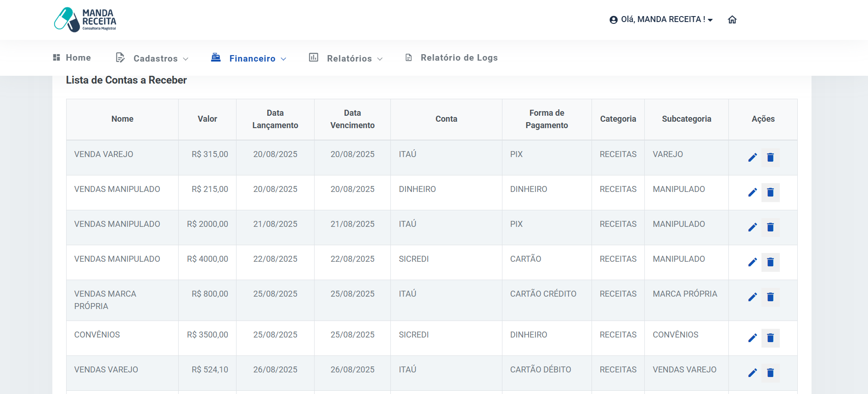Edit the VENDAS MARCA PRÓPRIA entry
The width and height of the screenshot is (868, 394).
(752, 297)
